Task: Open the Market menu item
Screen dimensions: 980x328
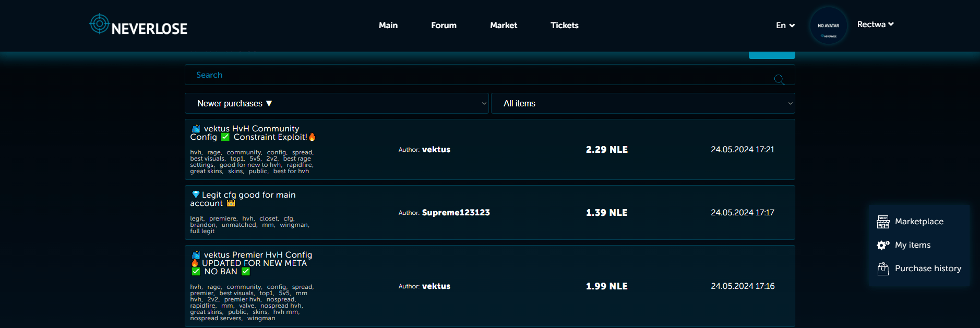Action: pos(504,25)
